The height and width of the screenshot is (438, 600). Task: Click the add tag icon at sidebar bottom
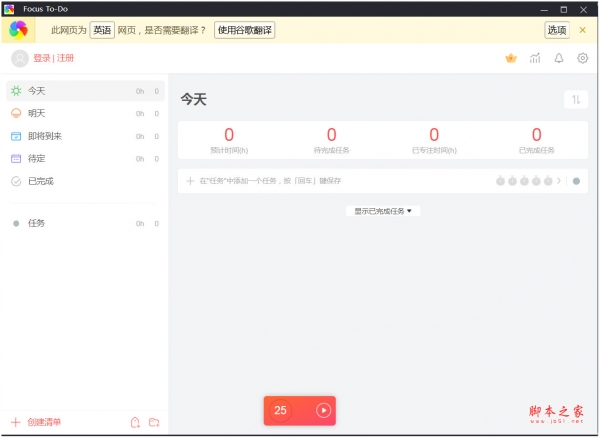coord(135,422)
